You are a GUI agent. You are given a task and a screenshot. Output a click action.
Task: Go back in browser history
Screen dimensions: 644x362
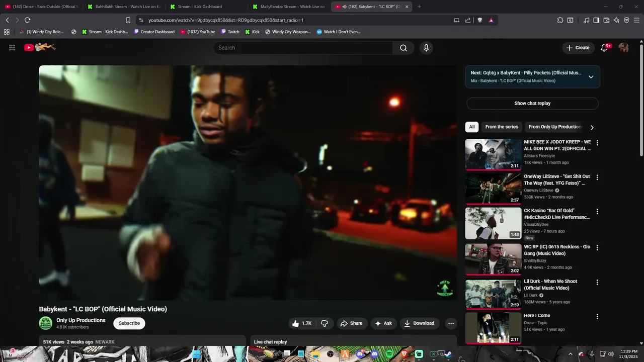pyautogui.click(x=7, y=20)
